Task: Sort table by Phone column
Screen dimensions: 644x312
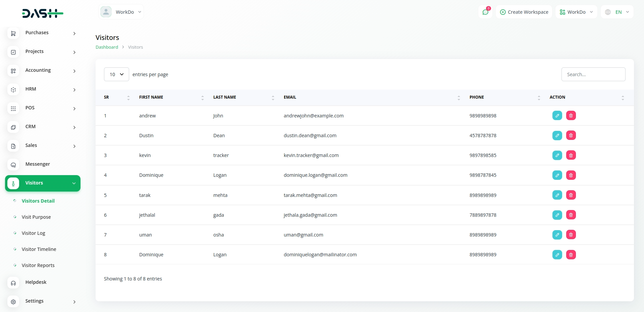Action: point(476,97)
